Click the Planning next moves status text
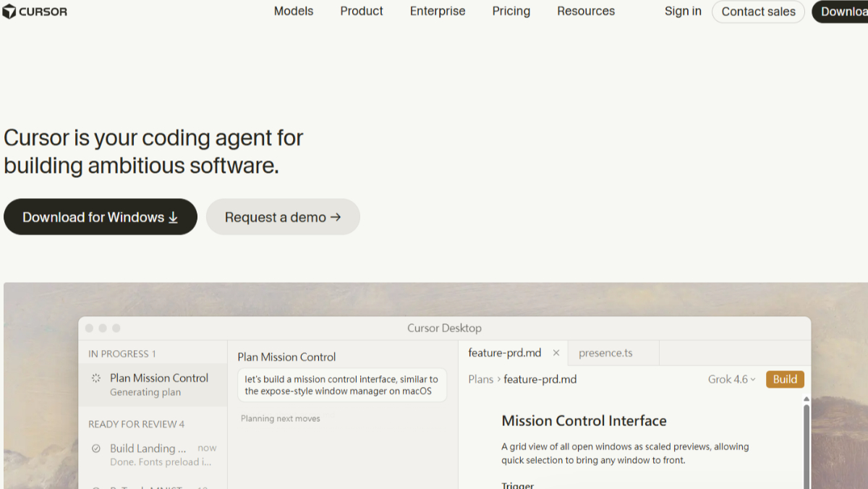Viewport: 868px width, 489px height. click(280, 418)
